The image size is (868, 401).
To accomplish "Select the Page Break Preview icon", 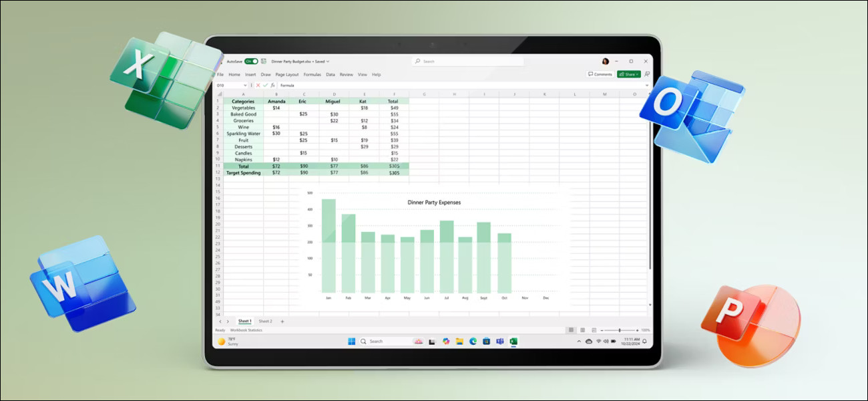I will 593,329.
